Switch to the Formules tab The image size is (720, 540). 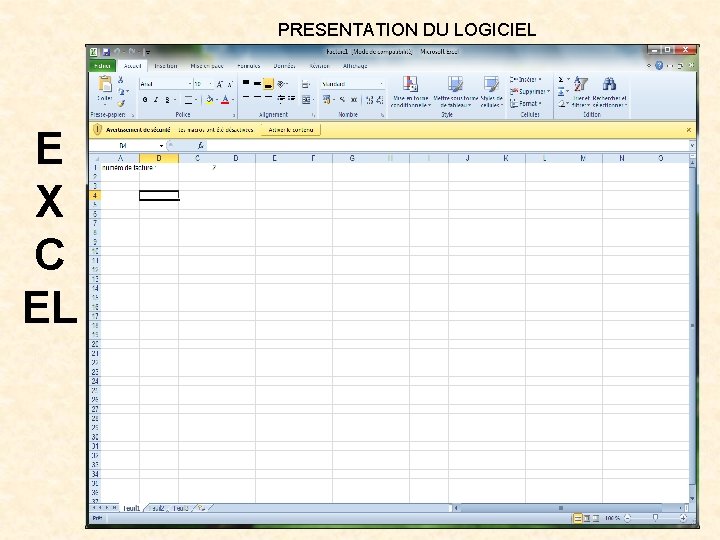click(248, 66)
